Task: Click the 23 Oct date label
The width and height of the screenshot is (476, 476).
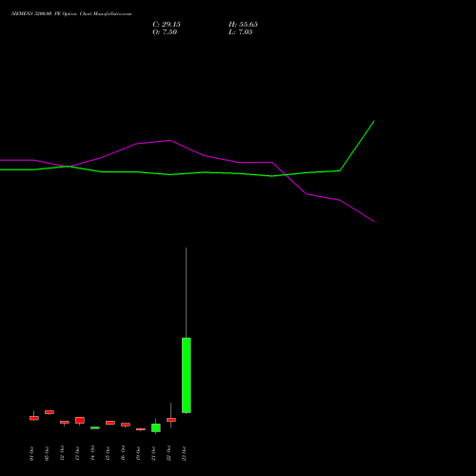Action: point(184,453)
